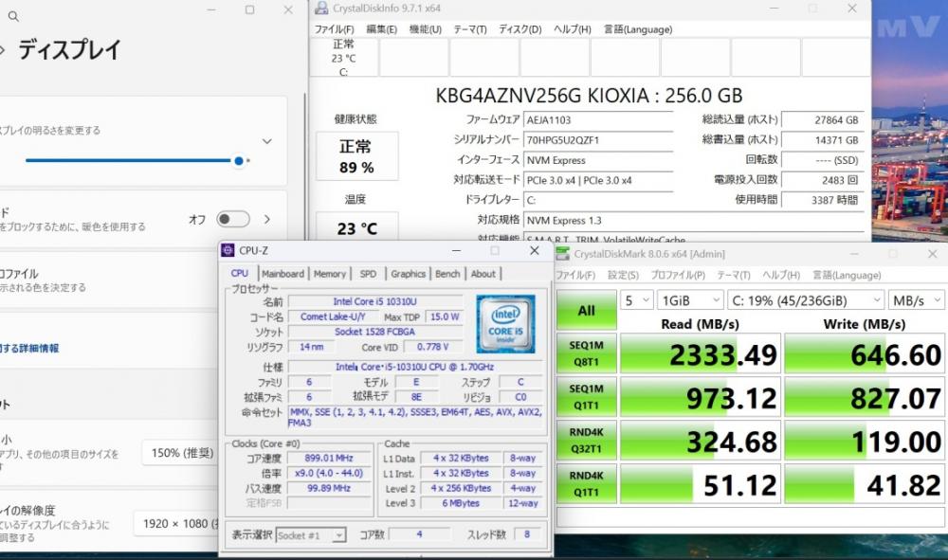Viewport: 948px width, 560px height.
Task: Run the SEQ1M Q8T1 test
Action: (x=587, y=353)
